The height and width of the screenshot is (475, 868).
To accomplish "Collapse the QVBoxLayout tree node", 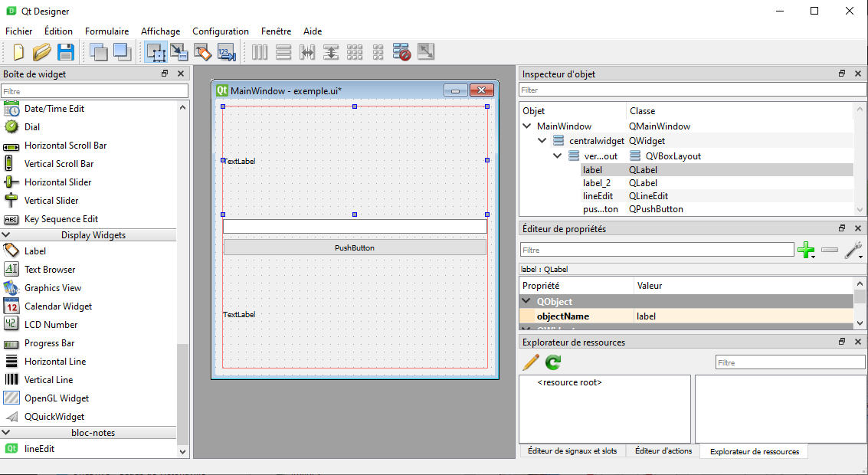I will (x=557, y=156).
